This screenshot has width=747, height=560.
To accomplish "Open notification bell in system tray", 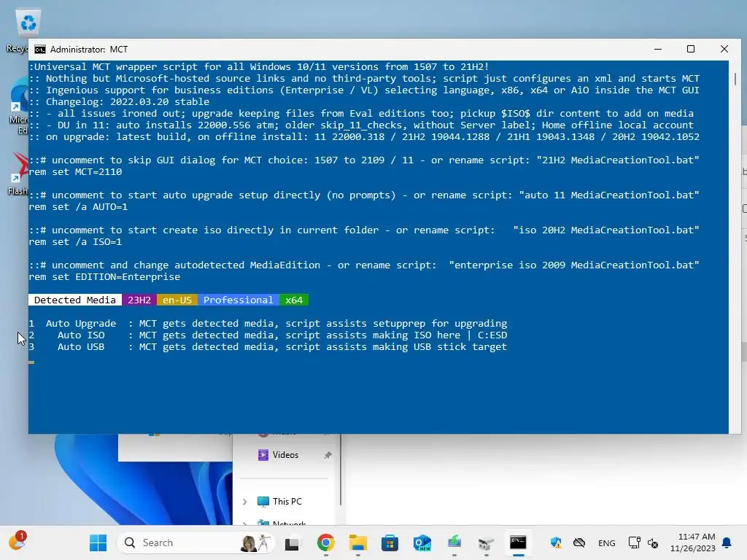I will [727, 542].
